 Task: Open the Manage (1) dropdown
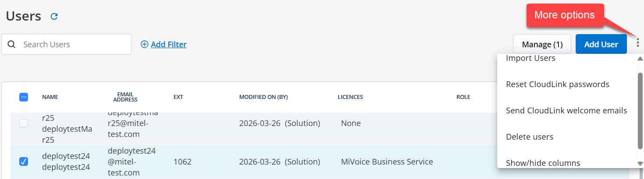click(x=542, y=44)
